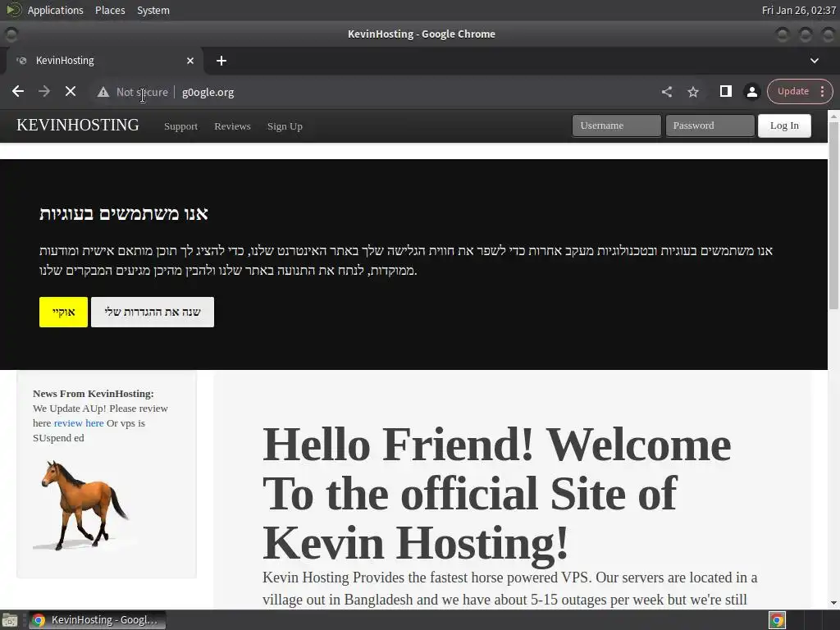The image size is (840, 630).
Task: Stop page loading with the X button
Action: 71,92
